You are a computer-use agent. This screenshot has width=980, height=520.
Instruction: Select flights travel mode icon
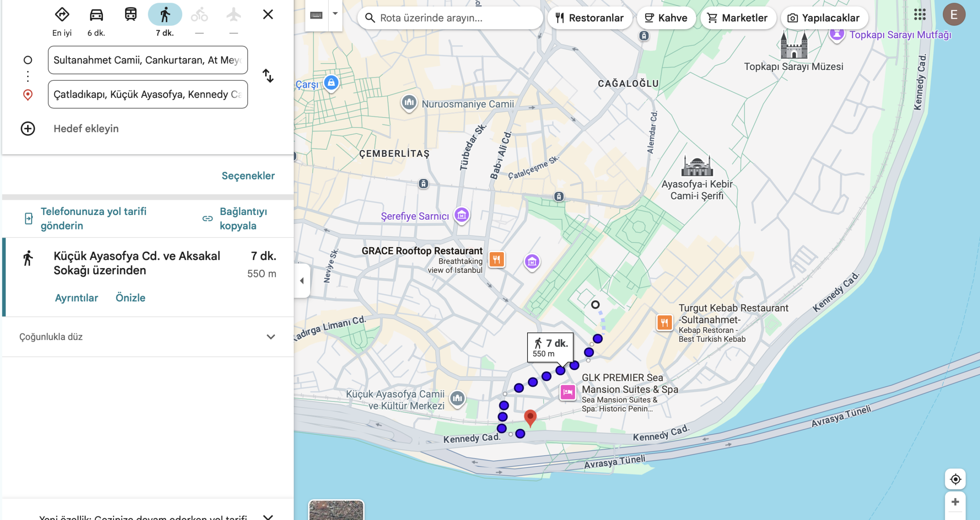pyautogui.click(x=234, y=15)
